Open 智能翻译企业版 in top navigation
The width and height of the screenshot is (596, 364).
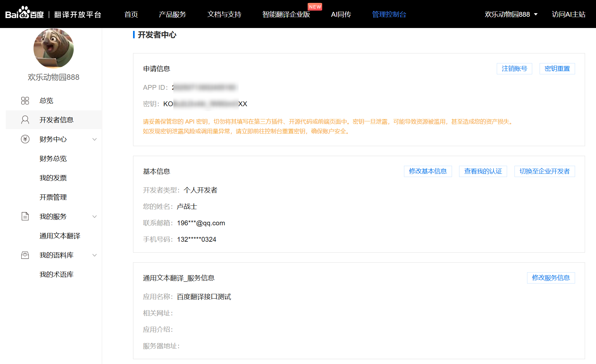tap(286, 14)
